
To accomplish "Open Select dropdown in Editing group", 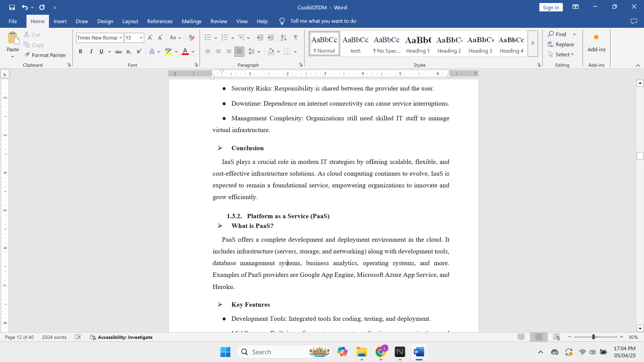I will [561, 54].
